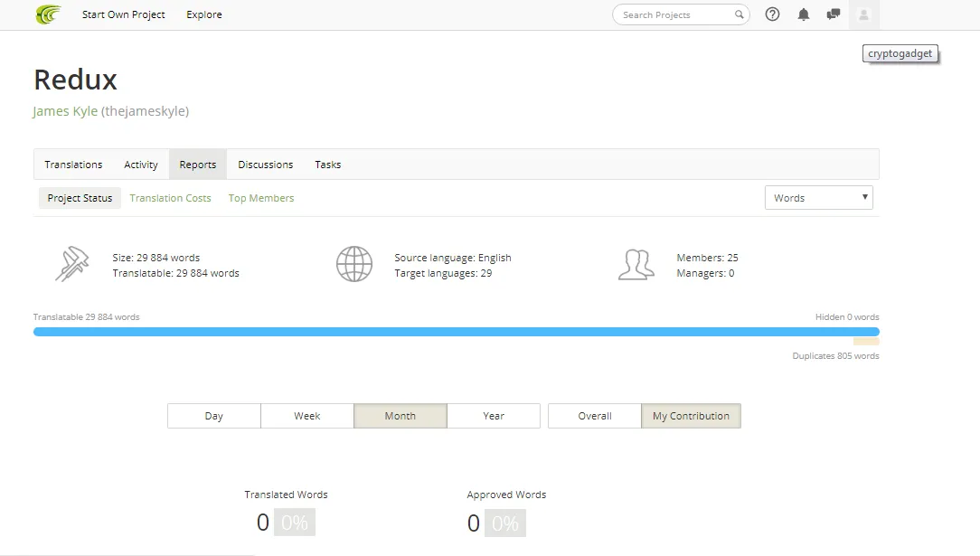The width and height of the screenshot is (980, 556).
Task: Click the members people icon
Action: (x=636, y=264)
